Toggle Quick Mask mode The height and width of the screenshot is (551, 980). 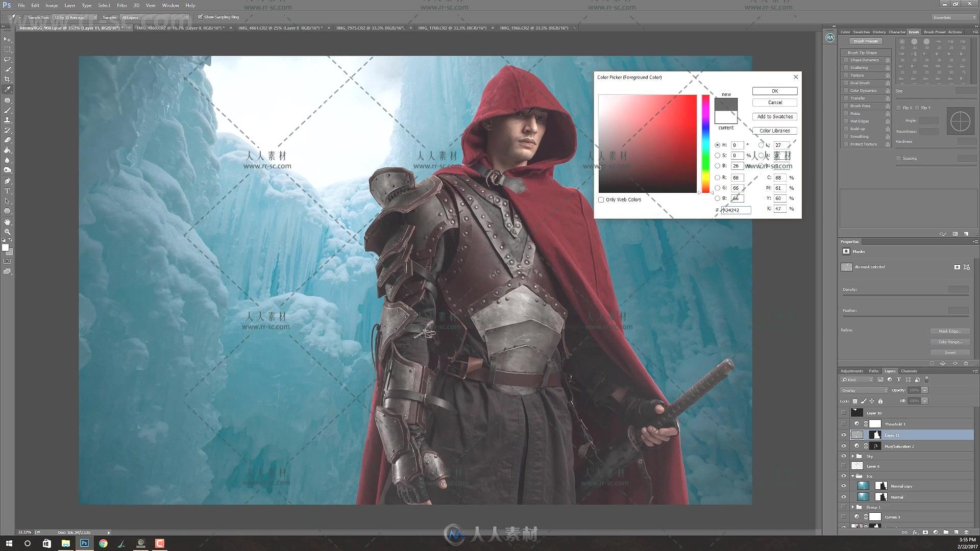pos(7,261)
